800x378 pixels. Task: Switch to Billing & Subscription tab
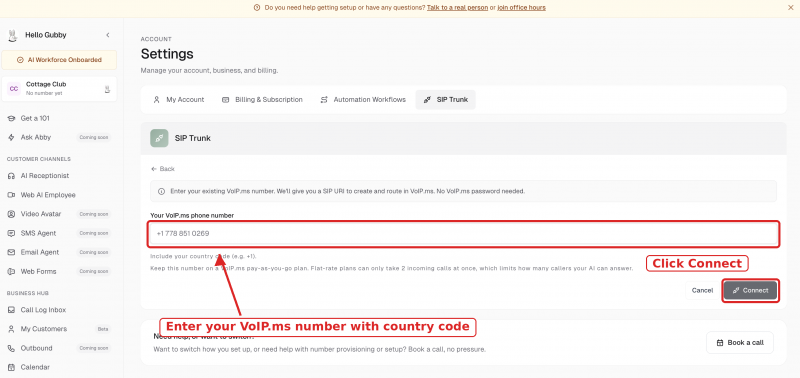pyautogui.click(x=262, y=99)
